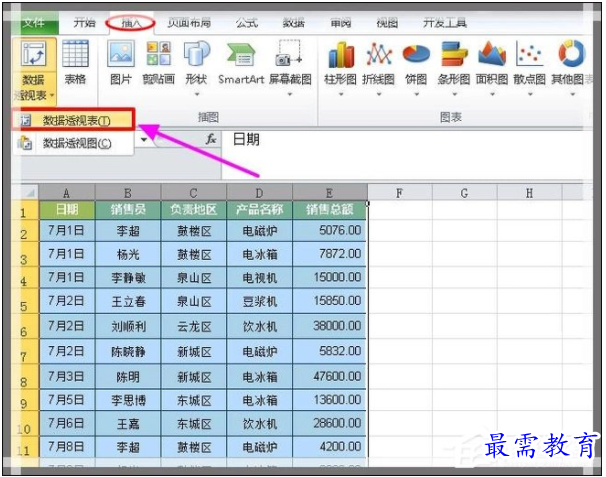Switch to the 开始 (Home) tab
Viewport: 606px width, 477px height.
[85, 23]
